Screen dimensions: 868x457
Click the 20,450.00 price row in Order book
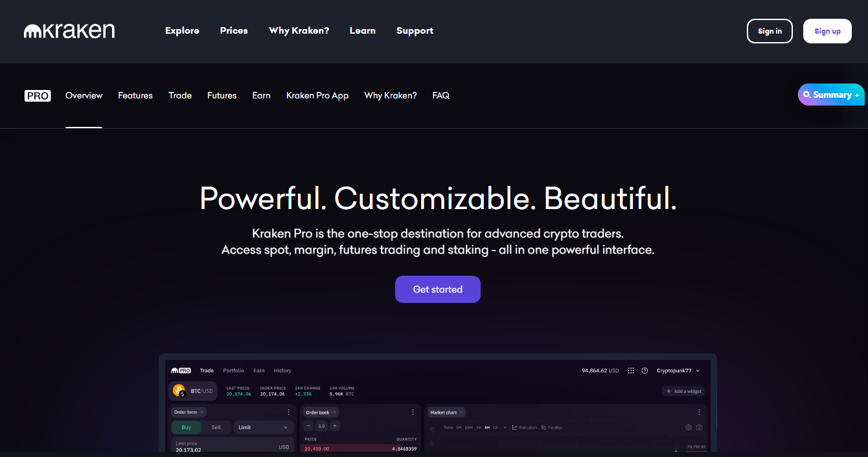tap(361, 448)
